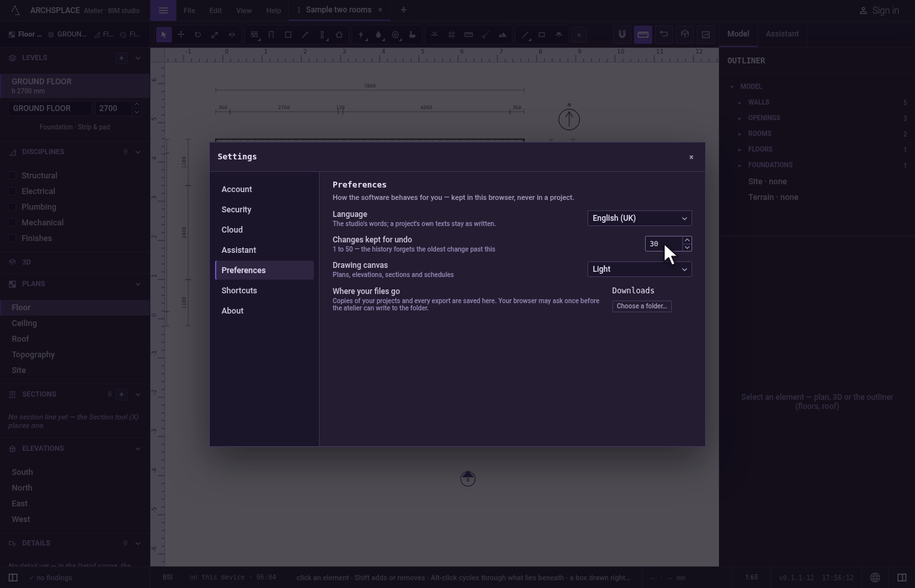Enable the Electrical discipline checkbox
The height and width of the screenshot is (588, 915).
[12, 191]
